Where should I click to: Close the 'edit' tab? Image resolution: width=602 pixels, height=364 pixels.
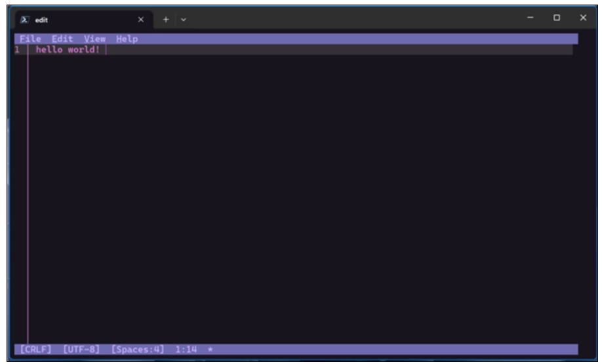click(x=141, y=20)
